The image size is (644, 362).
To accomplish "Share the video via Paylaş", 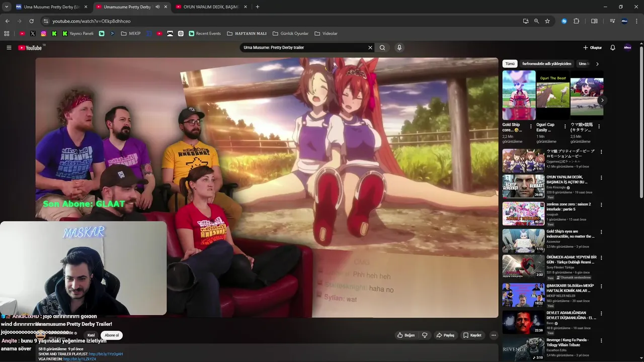I will (445, 335).
